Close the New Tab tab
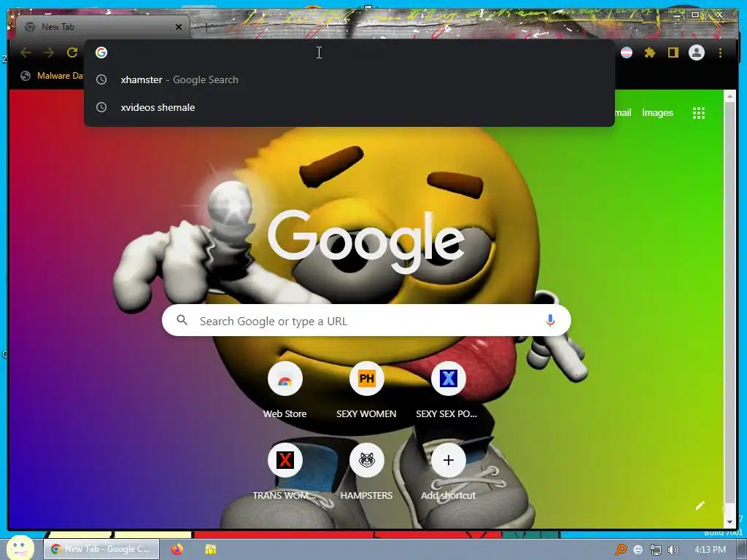This screenshot has width=747, height=560. click(x=179, y=27)
